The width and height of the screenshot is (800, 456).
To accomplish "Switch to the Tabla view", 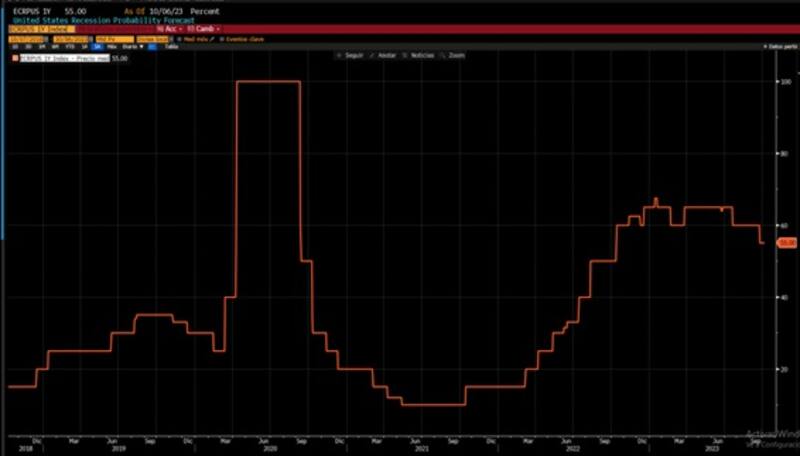I will tap(171, 46).
